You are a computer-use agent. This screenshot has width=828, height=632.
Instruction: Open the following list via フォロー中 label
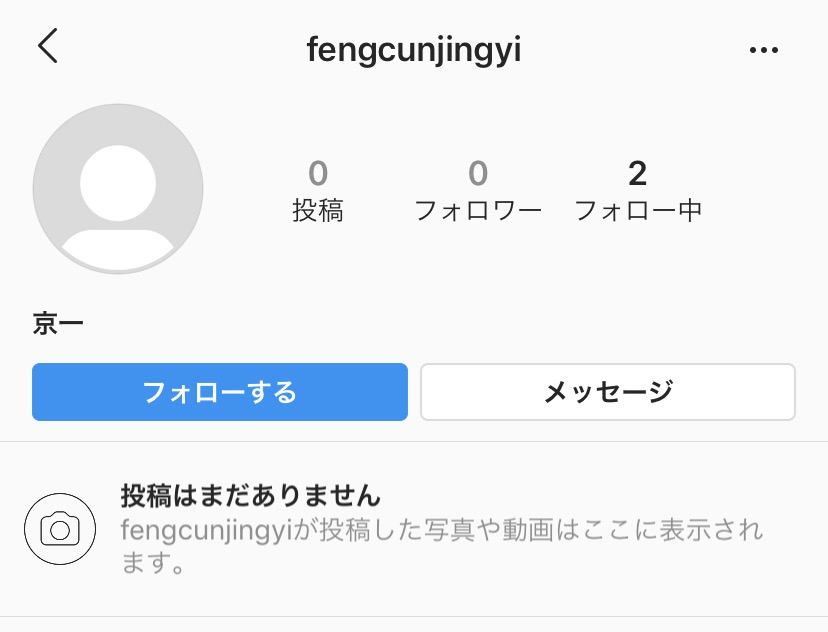click(x=638, y=211)
